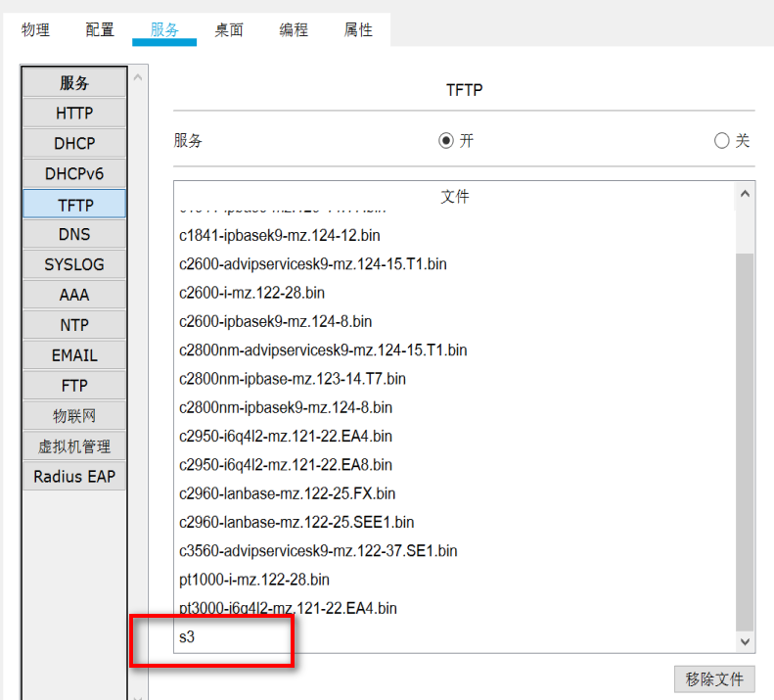Select file c2800nm-advipservicesk9-mz.124-15.T1.bin
Screen dimensions: 774x700
(x=323, y=350)
